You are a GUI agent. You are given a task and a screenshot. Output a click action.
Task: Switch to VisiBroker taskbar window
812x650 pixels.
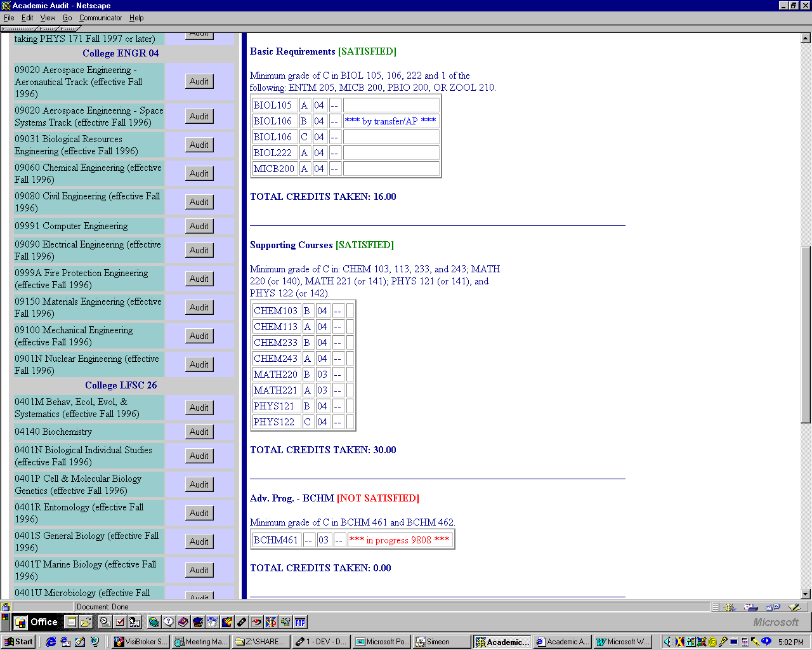(x=140, y=642)
